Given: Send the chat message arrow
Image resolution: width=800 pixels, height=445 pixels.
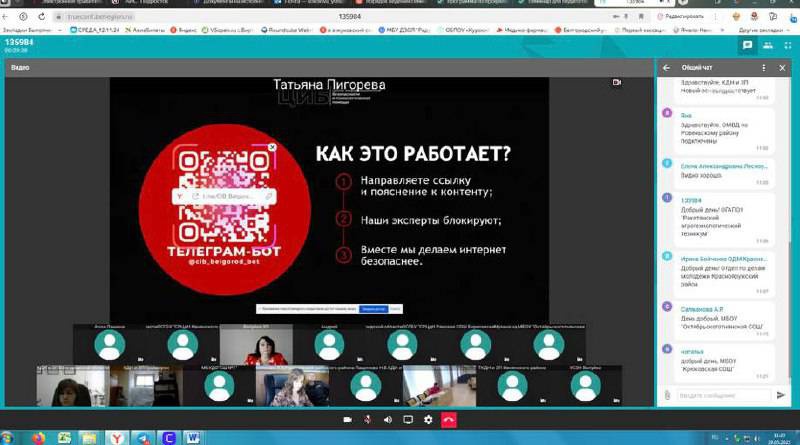Looking at the screenshot, I should pyautogui.click(x=780, y=395).
